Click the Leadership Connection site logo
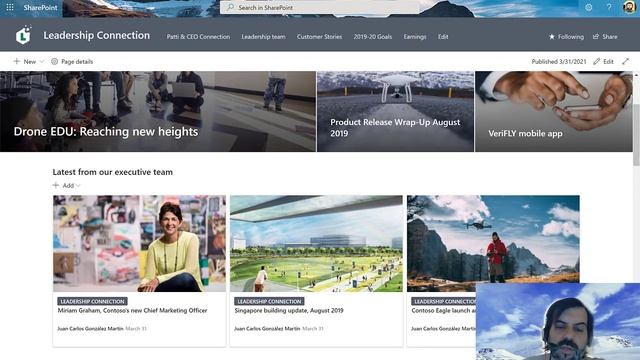The image size is (640, 360). click(23, 35)
